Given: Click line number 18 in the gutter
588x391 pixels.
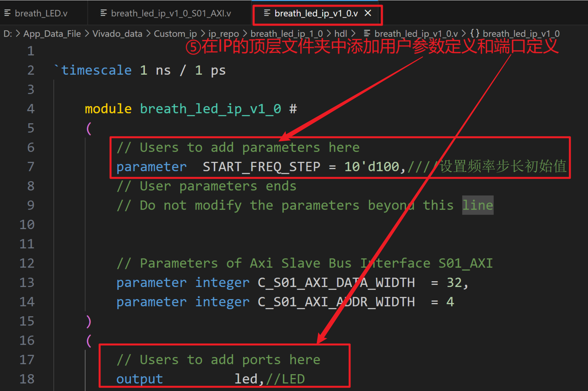Looking at the screenshot, I should click(x=27, y=379).
